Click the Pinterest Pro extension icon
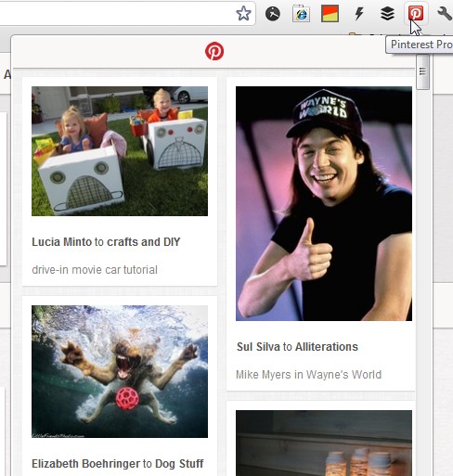Viewport: 453px width, 476px height. (416, 14)
